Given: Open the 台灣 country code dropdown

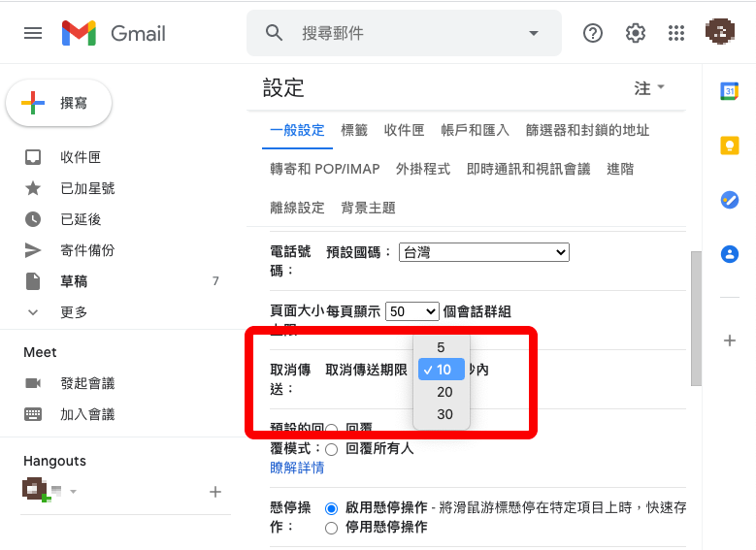Looking at the screenshot, I should (x=484, y=252).
